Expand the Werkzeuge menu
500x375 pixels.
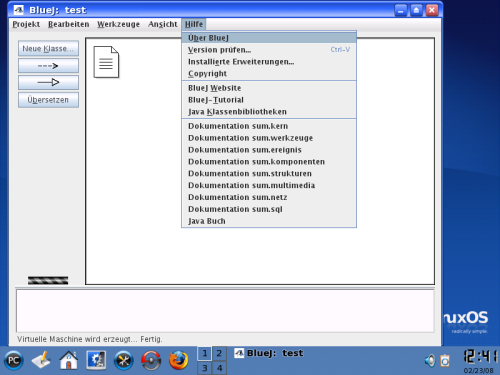click(118, 24)
